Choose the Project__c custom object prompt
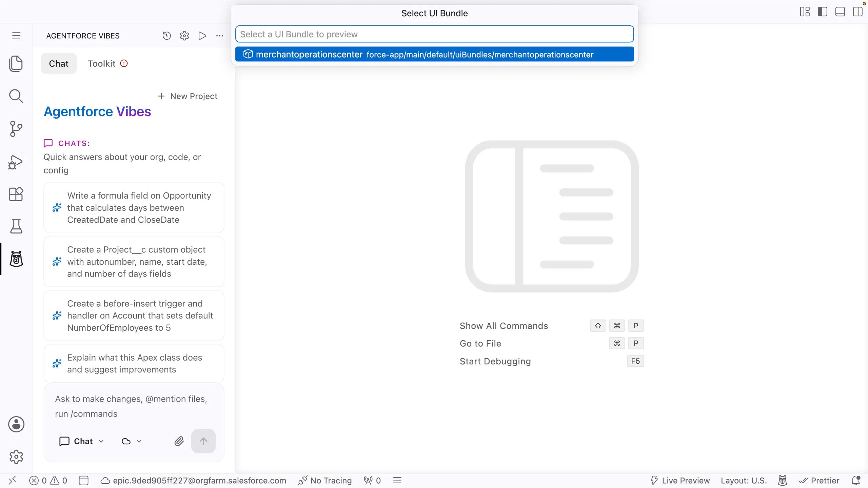Viewport: 868px width, 488px height. coord(134,262)
